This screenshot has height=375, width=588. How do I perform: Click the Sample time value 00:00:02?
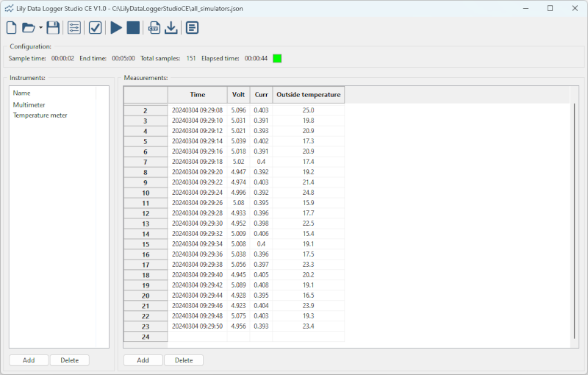[62, 59]
